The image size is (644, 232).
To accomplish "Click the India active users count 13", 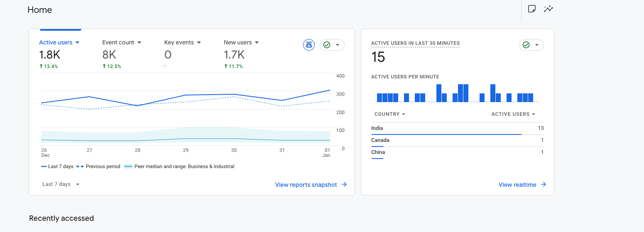I will 541,128.
